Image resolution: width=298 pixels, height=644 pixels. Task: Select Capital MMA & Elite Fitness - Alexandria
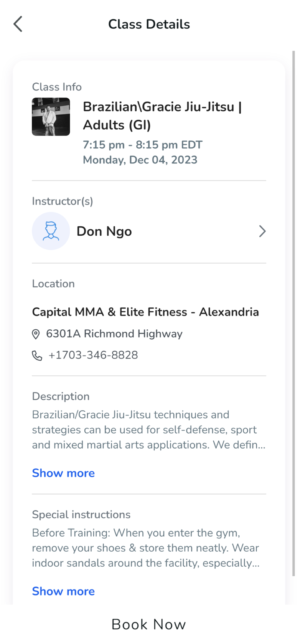pos(145,312)
